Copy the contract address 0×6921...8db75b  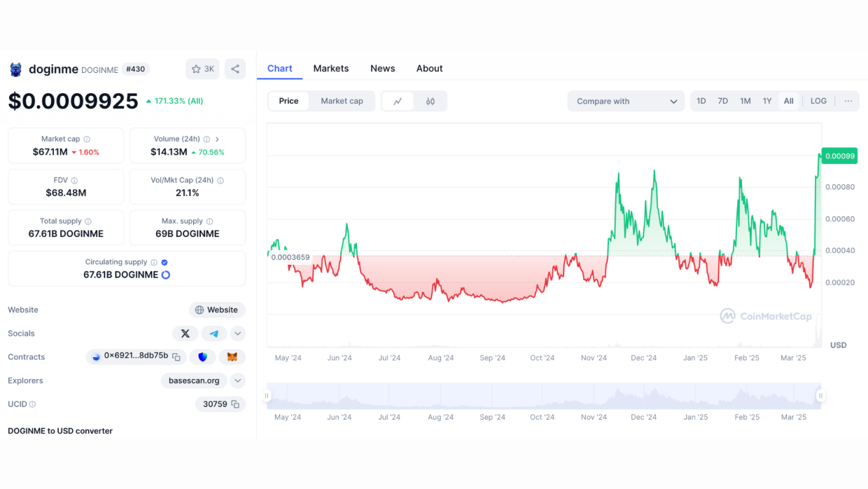click(176, 357)
